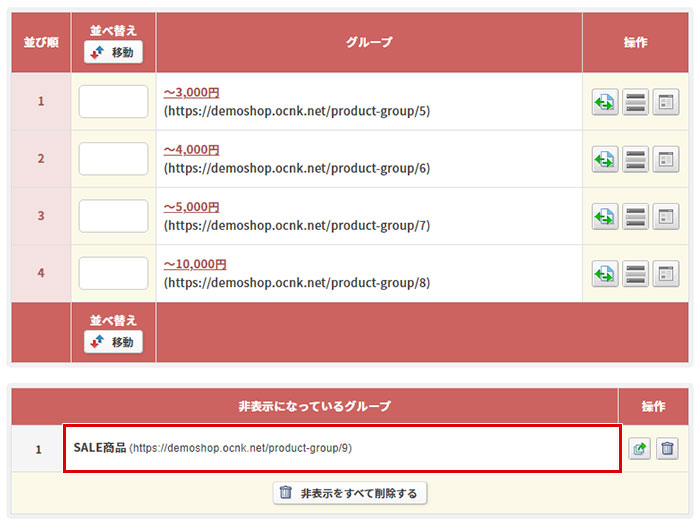Open list-lines icon for ~10,000円 group
This screenshot has height=526, width=700.
(x=635, y=274)
